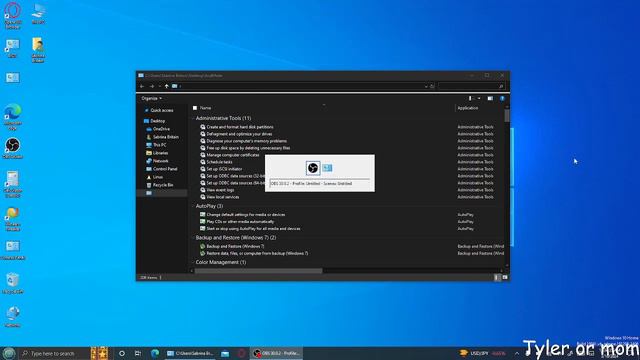
Task: Select 'Create and format hard disk partitions'
Action: coord(240,127)
